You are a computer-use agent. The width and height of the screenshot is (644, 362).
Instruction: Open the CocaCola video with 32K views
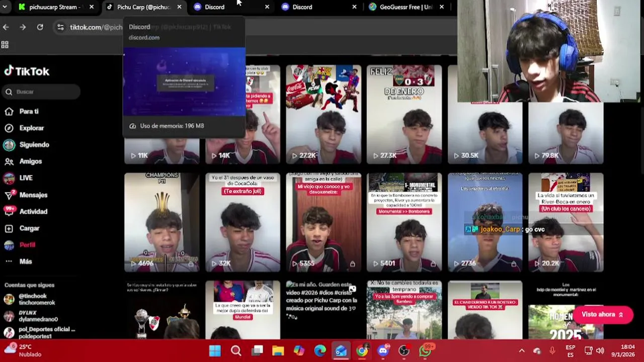click(243, 222)
